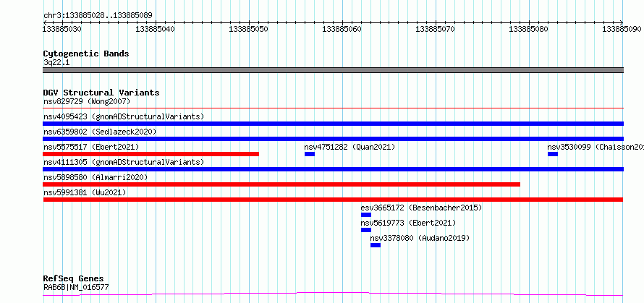Click the blue bar under nsv4095423
The height and width of the screenshot is (303, 644).
(x=333, y=124)
